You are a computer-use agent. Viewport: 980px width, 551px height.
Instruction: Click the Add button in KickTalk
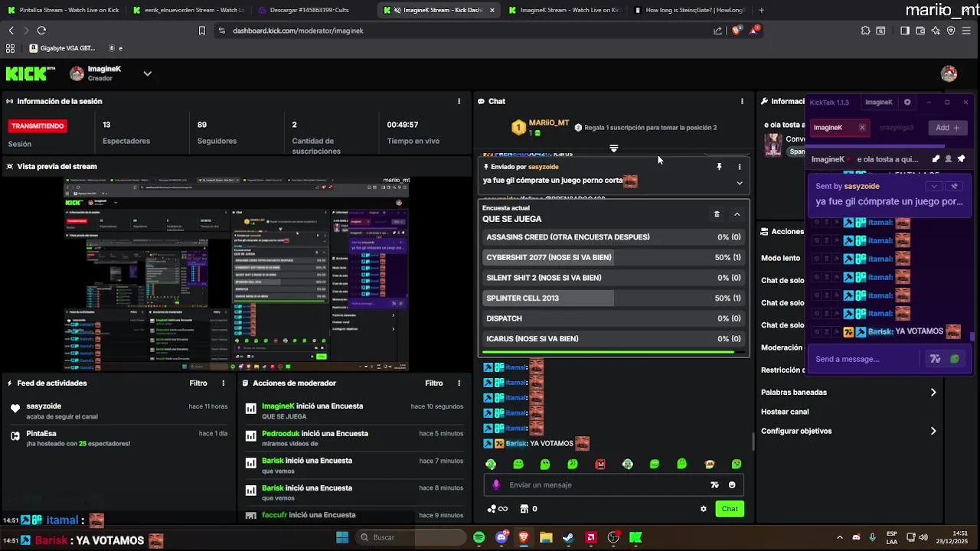pyautogui.click(x=947, y=128)
